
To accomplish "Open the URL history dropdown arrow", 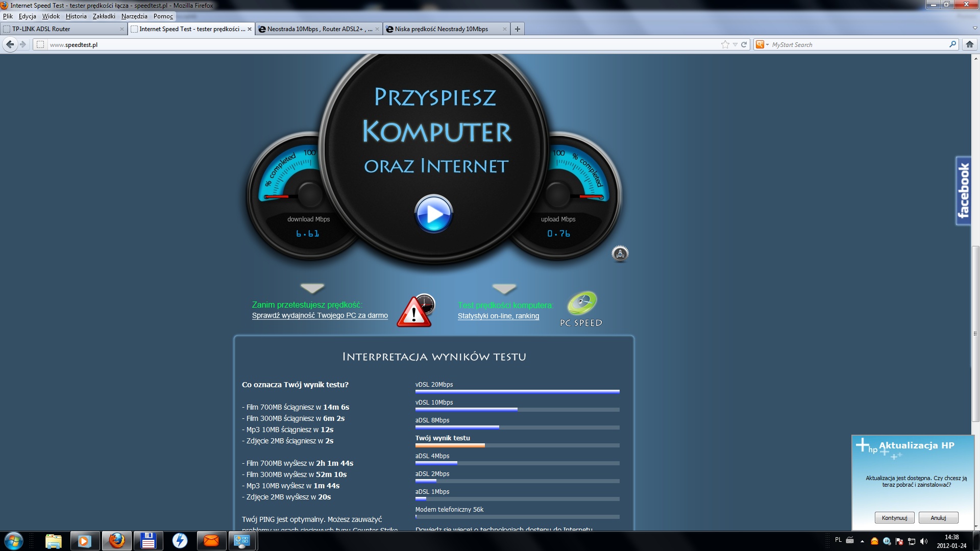I will click(x=735, y=44).
